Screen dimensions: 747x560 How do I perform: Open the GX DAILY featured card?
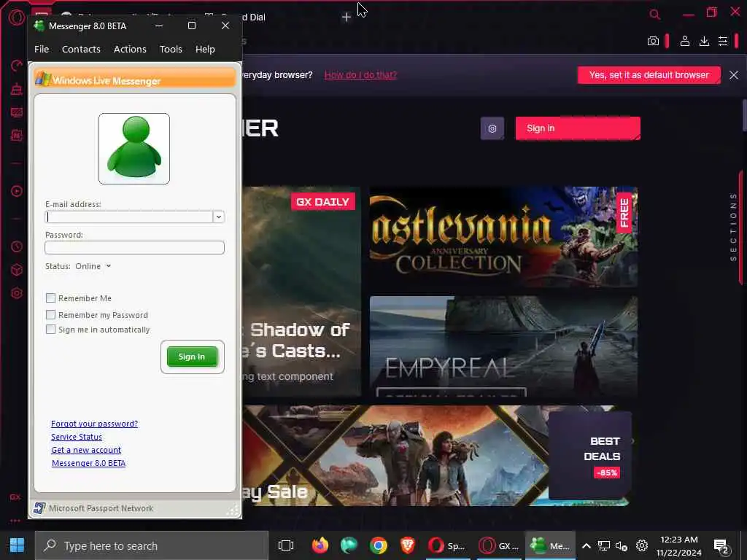[x=302, y=292]
